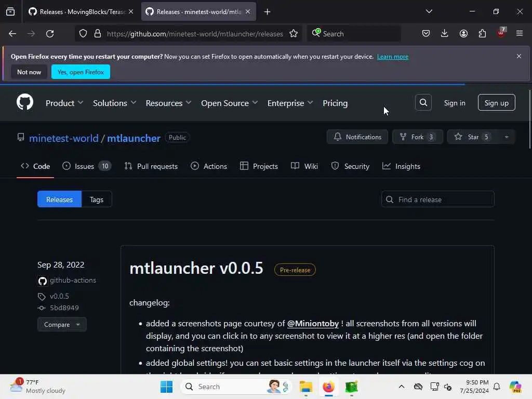Go back with the browser back arrow

click(12, 34)
